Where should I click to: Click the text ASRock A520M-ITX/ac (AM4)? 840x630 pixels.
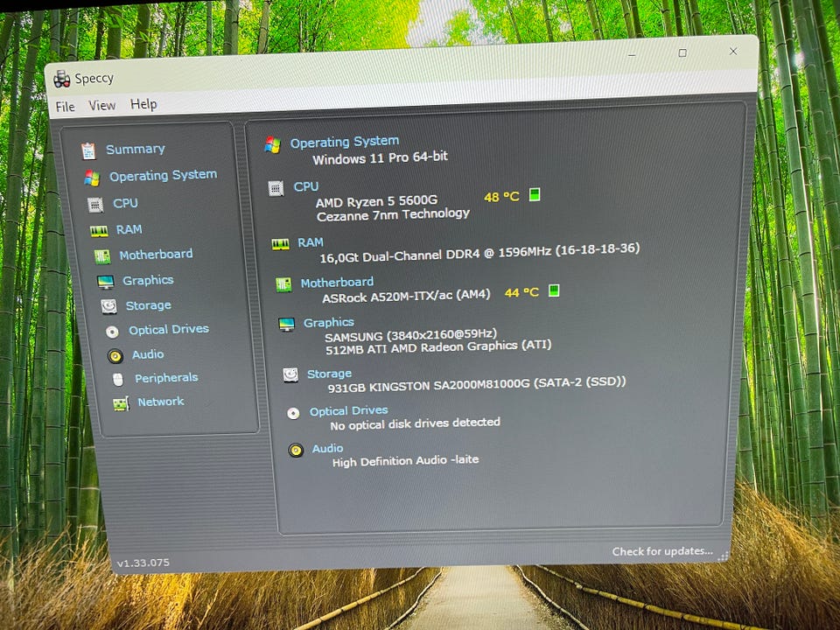point(406,297)
